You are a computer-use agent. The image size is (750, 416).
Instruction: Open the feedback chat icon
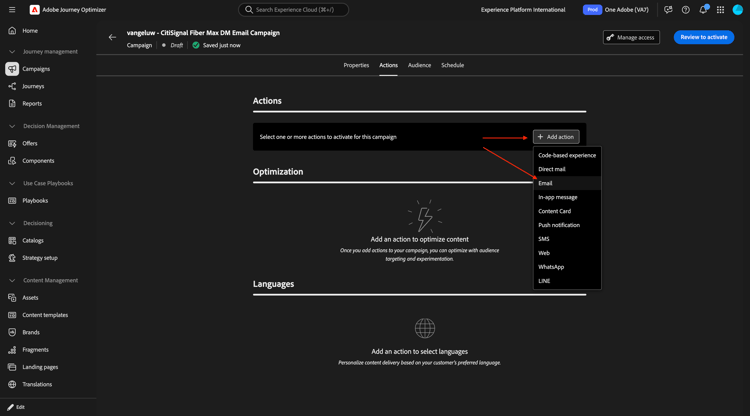point(668,10)
